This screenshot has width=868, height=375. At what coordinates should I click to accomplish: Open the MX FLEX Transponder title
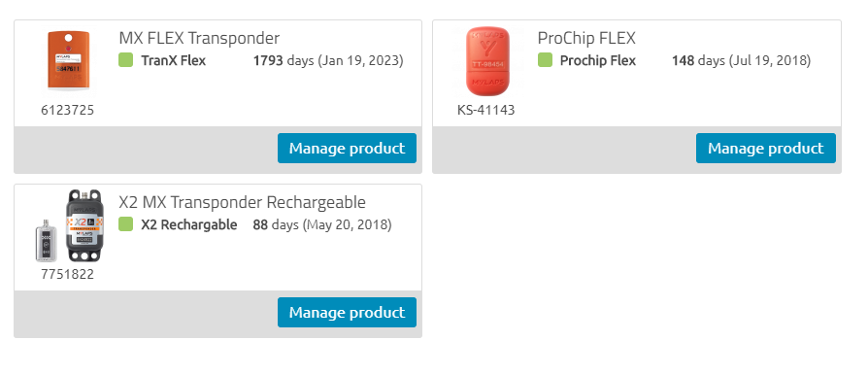click(x=199, y=38)
